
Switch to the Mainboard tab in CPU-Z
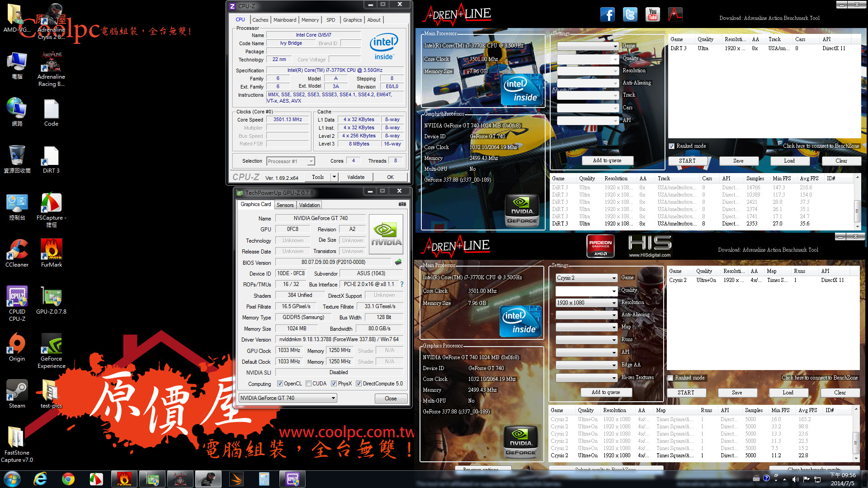pos(285,20)
